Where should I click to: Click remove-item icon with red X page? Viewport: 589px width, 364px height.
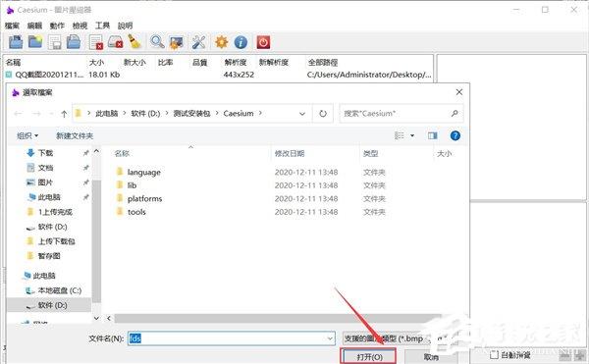pos(96,42)
